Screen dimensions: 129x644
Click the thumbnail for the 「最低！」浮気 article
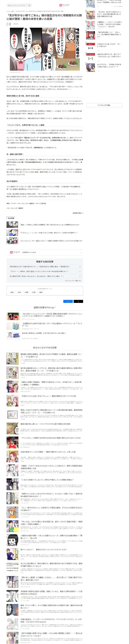12,225
